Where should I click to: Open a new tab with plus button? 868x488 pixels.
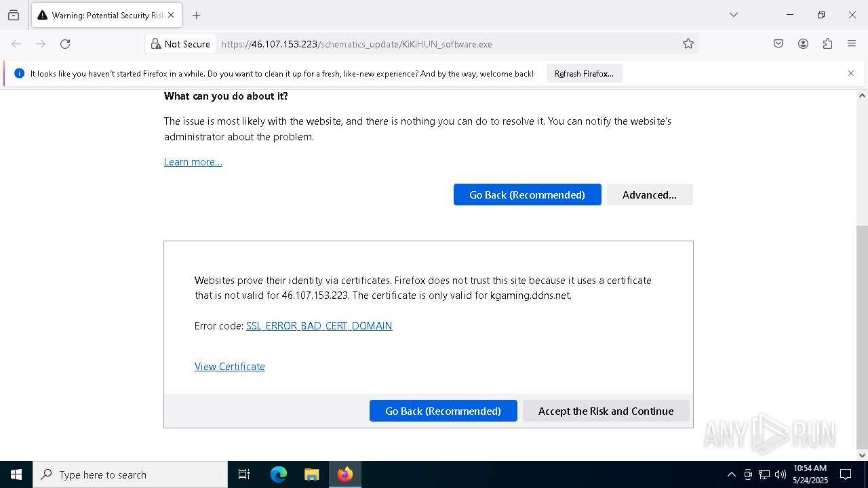click(196, 15)
